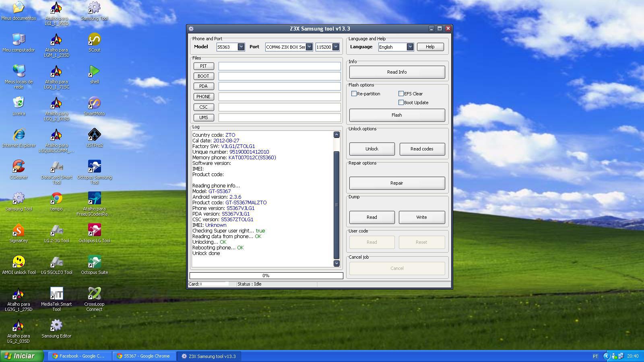Open Samsung Editor desktop icon
This screenshot has height=362, width=644.
tap(56, 329)
